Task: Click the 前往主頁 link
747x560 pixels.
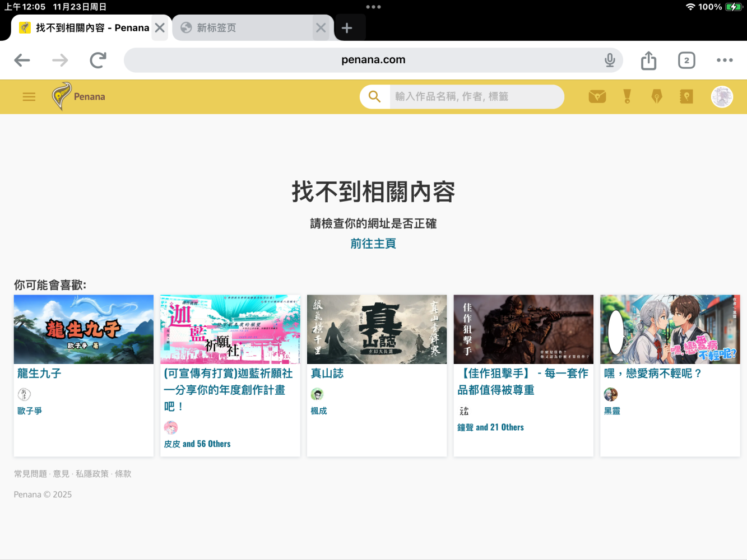Action: click(373, 244)
